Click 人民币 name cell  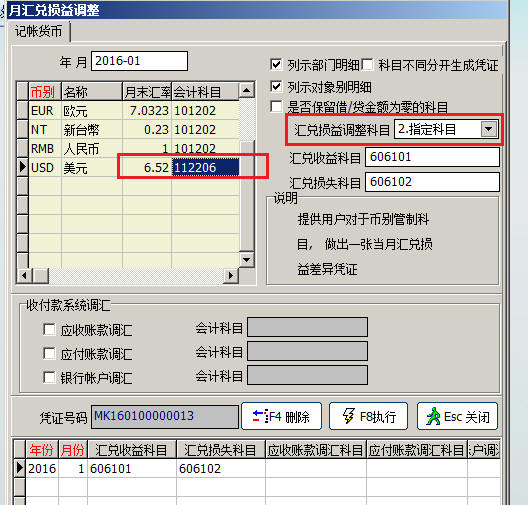tap(92, 148)
